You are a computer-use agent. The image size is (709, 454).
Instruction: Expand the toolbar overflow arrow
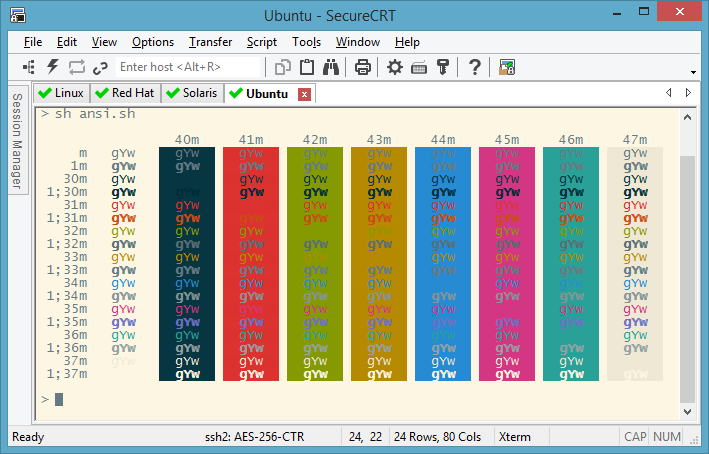pyautogui.click(x=694, y=71)
